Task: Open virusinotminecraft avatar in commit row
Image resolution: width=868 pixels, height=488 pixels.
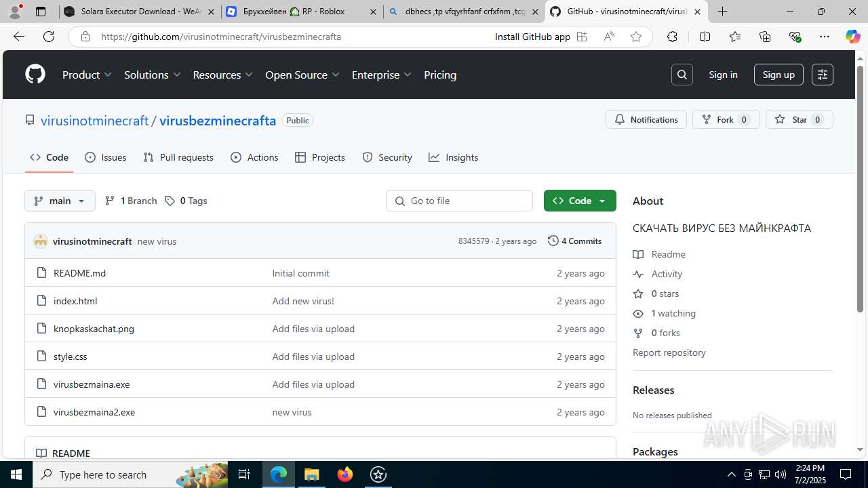Action: tap(41, 241)
